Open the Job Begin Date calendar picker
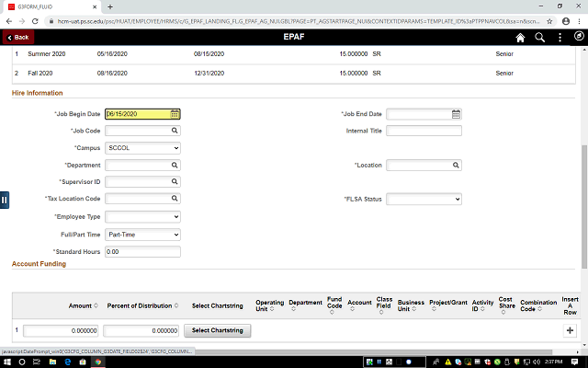The height and width of the screenshot is (368, 588). point(175,114)
